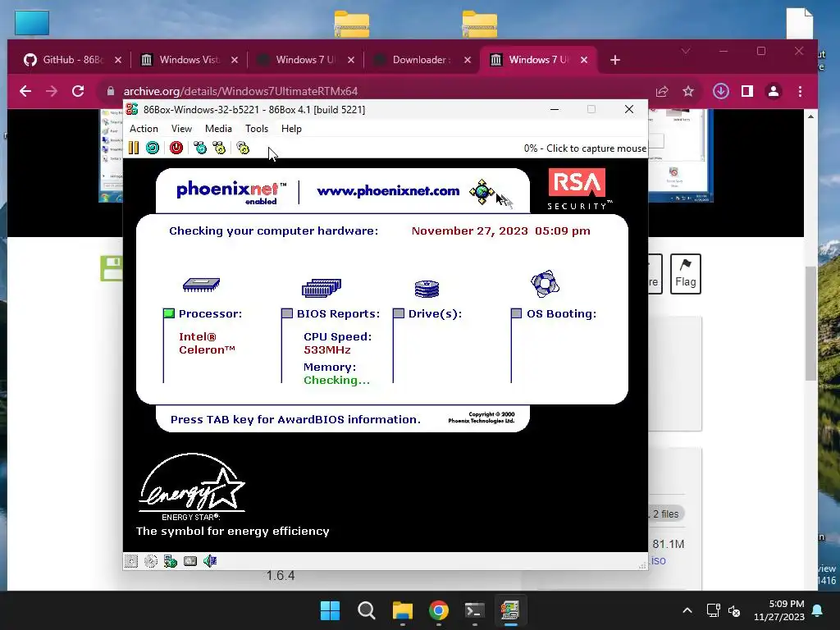Pause emulation in the 86Box toolbar
The image size is (840, 630).
(134, 148)
